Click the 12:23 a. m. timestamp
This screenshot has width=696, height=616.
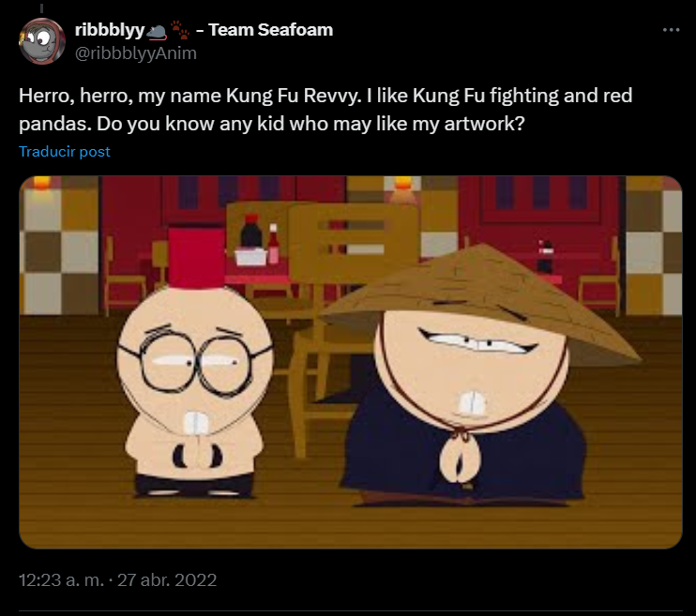pos(61,580)
